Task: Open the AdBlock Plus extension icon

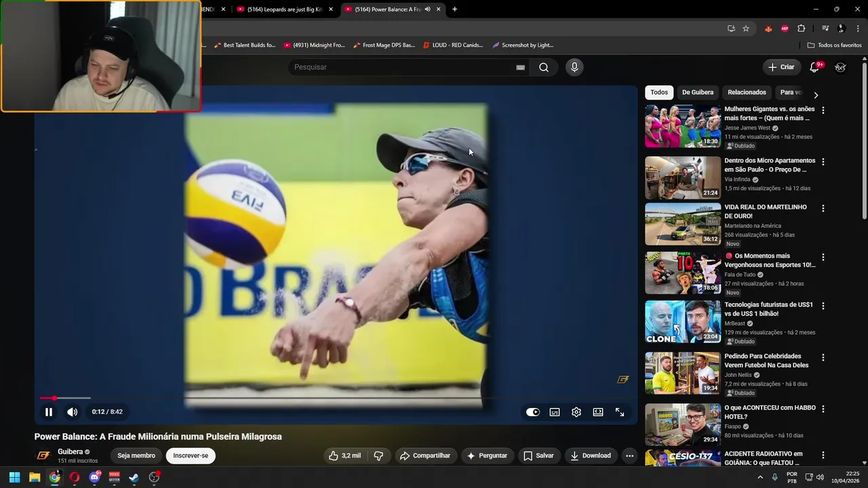Action: point(785,28)
